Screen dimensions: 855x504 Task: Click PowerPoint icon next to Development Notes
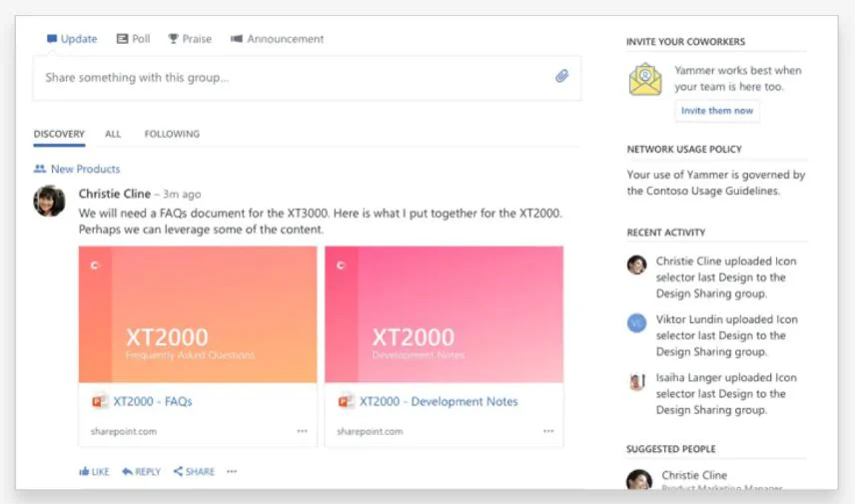[346, 401]
